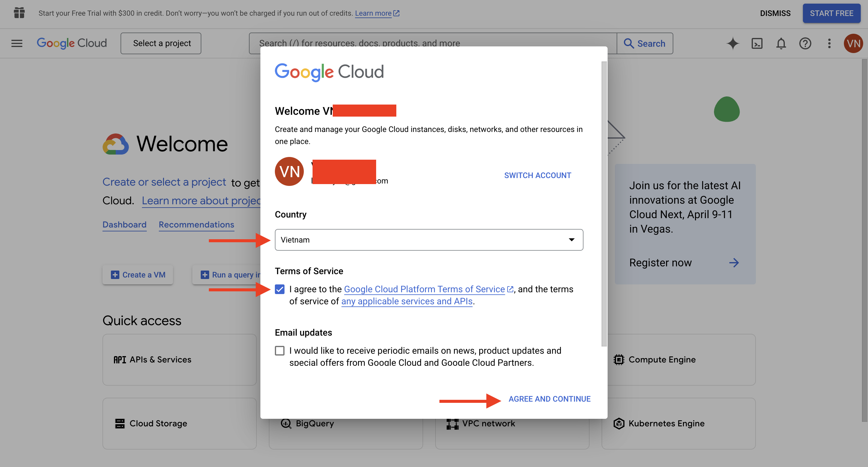This screenshot has width=868, height=467.
Task: Open the Country dropdown showing Vietnam
Action: coord(429,240)
